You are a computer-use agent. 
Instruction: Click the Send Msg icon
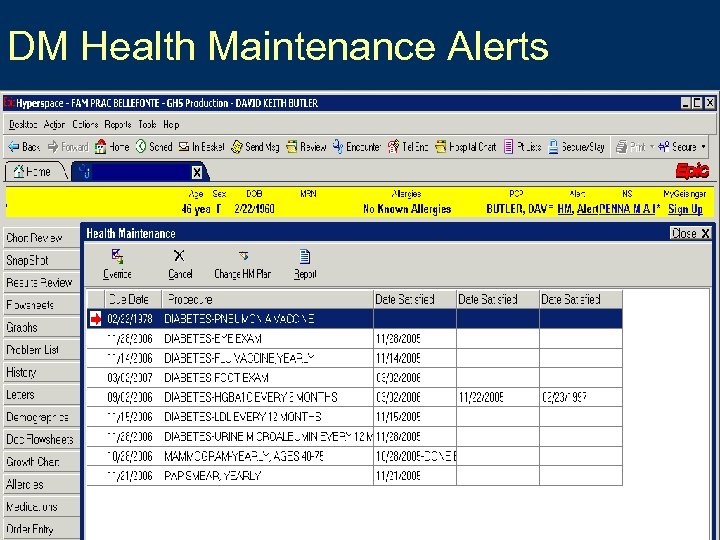[237, 147]
